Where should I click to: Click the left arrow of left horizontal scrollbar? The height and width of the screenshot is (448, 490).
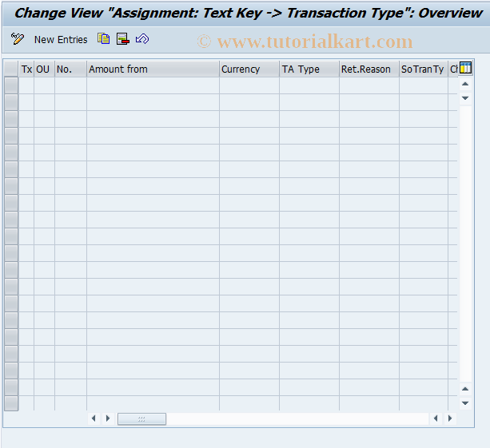[x=94, y=418]
